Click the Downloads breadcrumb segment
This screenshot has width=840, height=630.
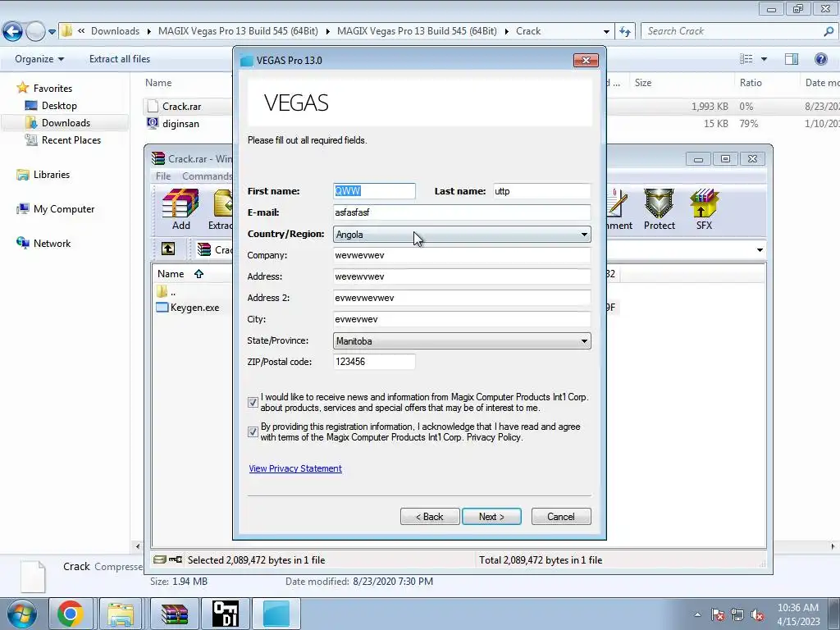(115, 31)
